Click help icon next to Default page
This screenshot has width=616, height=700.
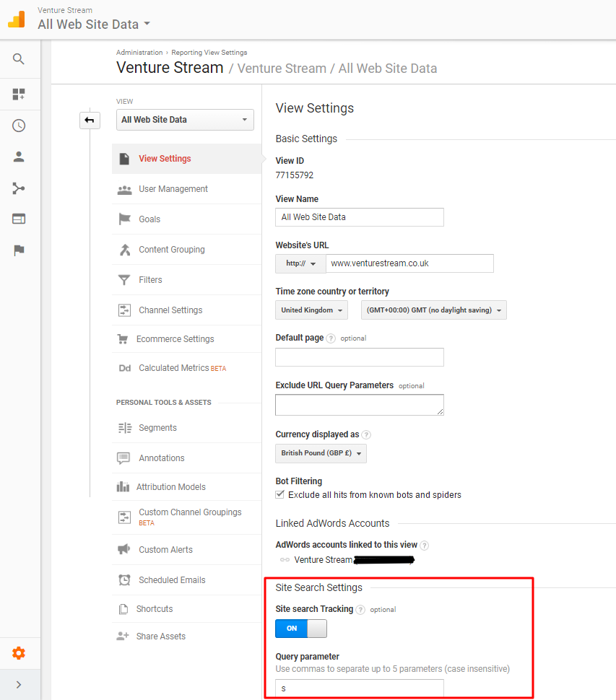331,338
